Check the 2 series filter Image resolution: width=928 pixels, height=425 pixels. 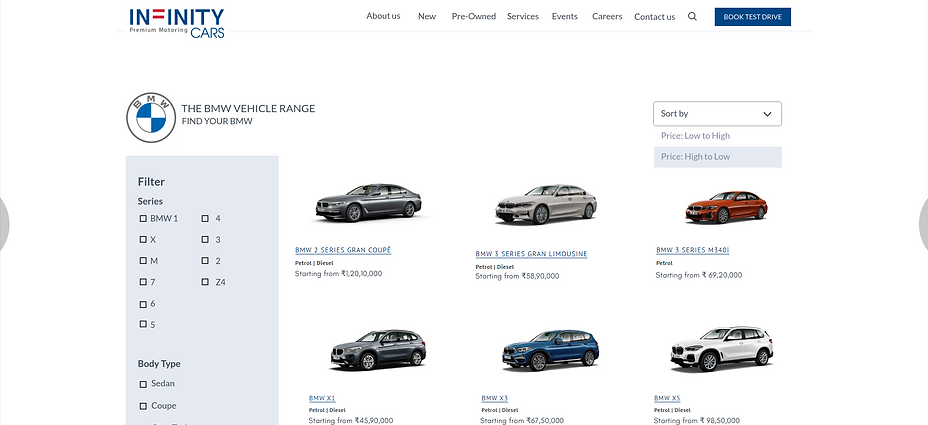(x=205, y=260)
